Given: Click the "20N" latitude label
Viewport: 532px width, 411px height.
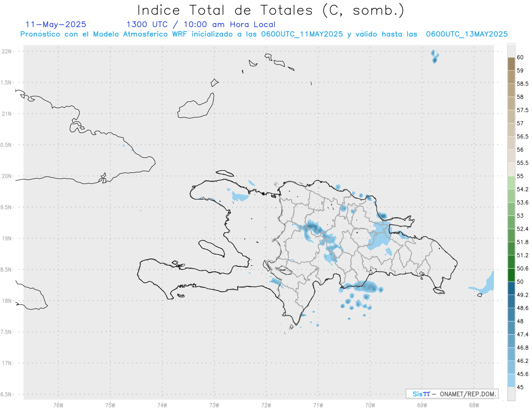Looking at the screenshot, I should click(7, 176).
